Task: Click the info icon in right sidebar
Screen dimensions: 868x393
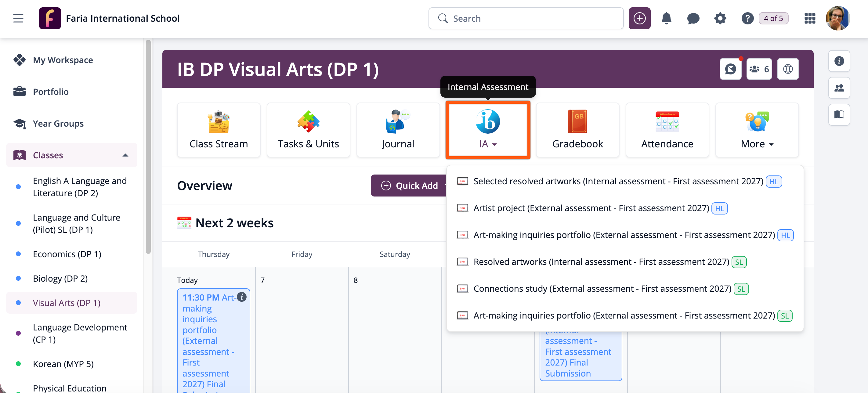Action: tap(839, 61)
